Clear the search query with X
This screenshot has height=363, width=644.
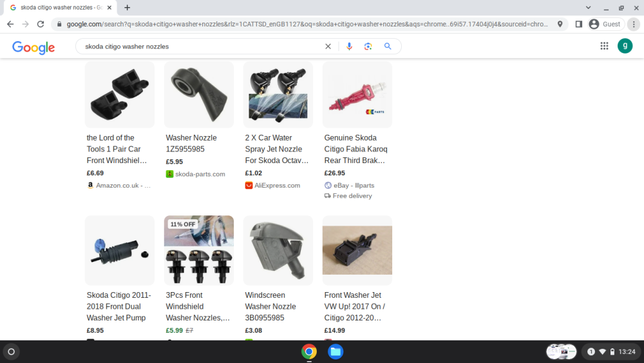pyautogui.click(x=328, y=46)
